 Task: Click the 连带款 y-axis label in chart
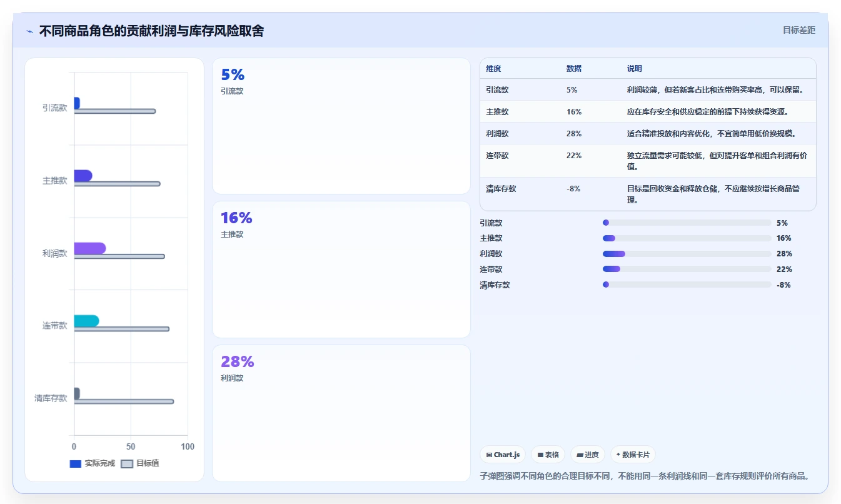[54, 326]
